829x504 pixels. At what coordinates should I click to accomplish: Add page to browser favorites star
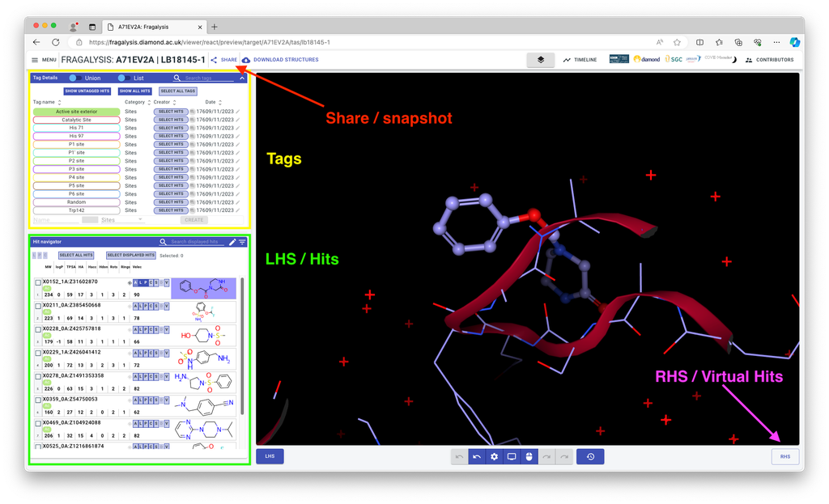click(678, 42)
